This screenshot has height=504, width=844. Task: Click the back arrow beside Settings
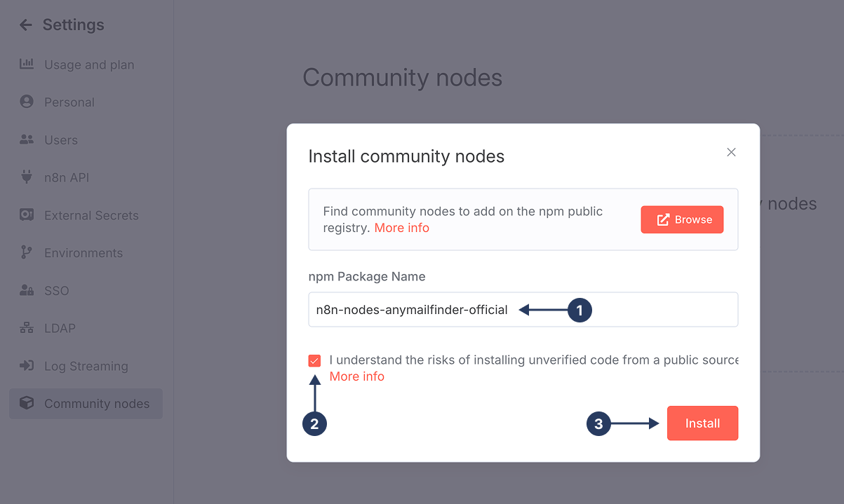(26, 25)
